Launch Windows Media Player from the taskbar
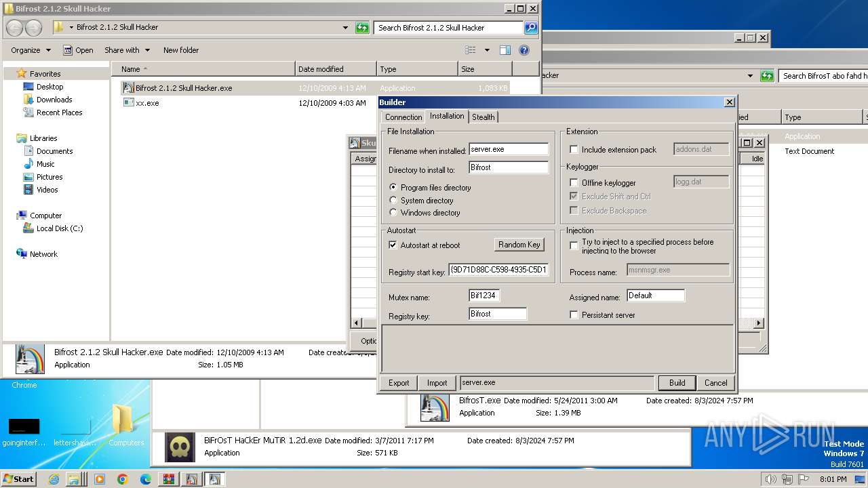The image size is (868, 488). [x=99, y=479]
